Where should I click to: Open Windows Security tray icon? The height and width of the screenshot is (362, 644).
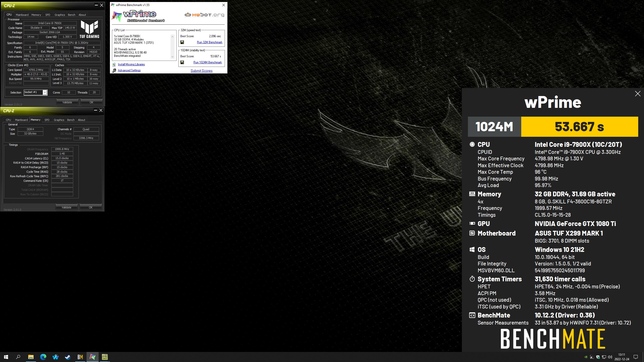coord(598,357)
